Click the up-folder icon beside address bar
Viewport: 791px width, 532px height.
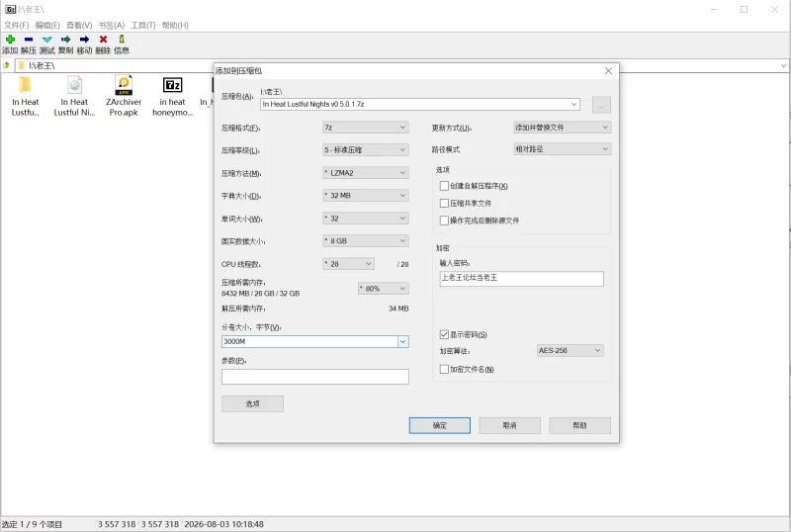[7, 65]
